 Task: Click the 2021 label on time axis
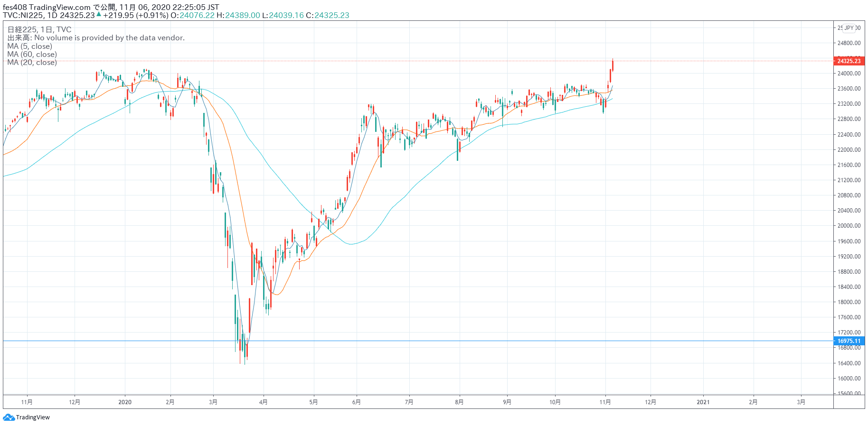coord(703,402)
